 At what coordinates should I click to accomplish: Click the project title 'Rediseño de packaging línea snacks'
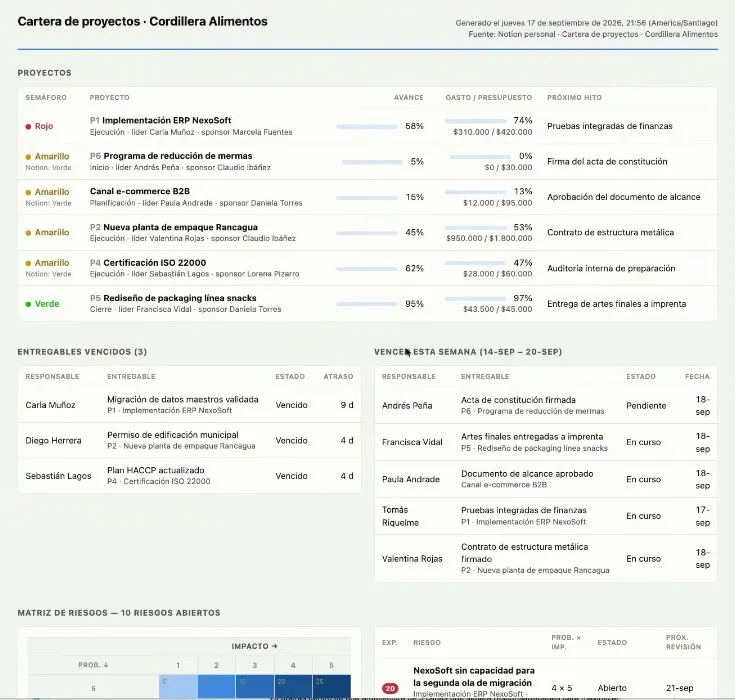point(180,298)
